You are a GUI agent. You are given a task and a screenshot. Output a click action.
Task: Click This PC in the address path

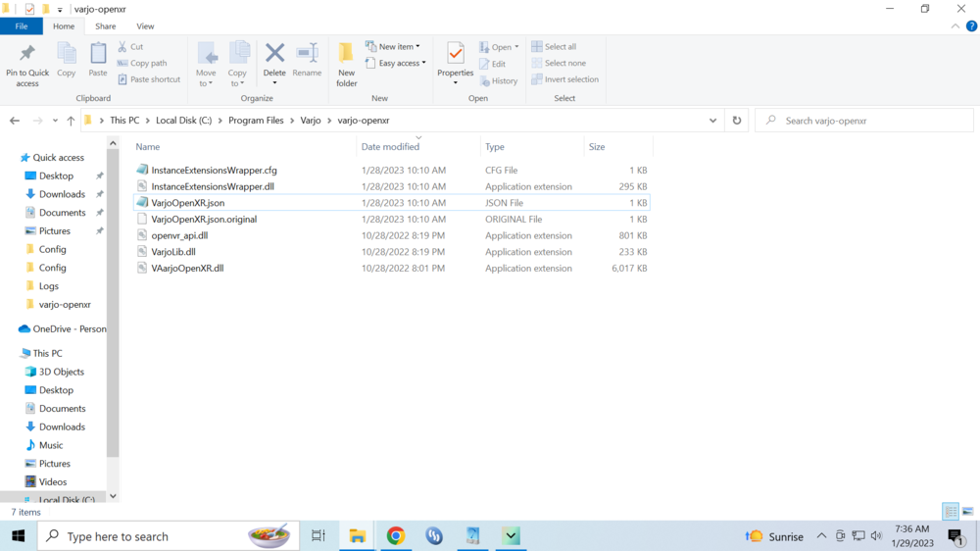click(x=124, y=121)
